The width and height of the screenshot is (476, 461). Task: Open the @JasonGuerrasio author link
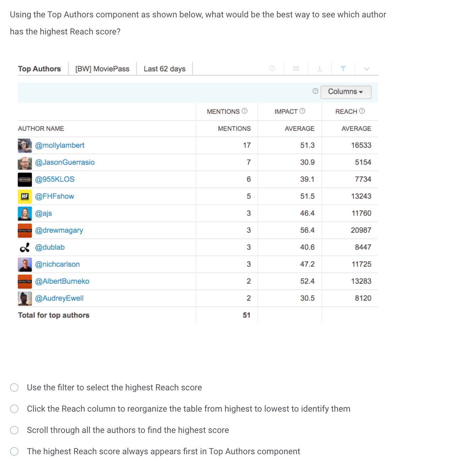65,162
